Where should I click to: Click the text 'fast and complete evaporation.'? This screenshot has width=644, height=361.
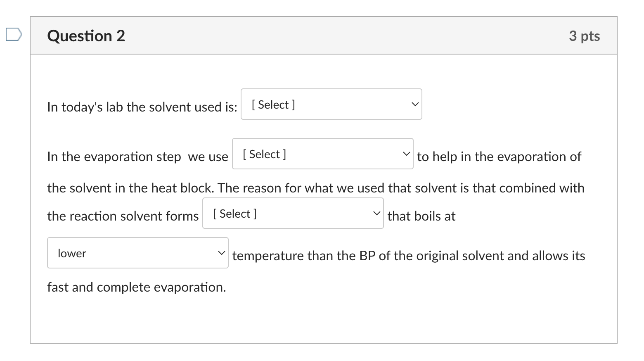tap(137, 287)
